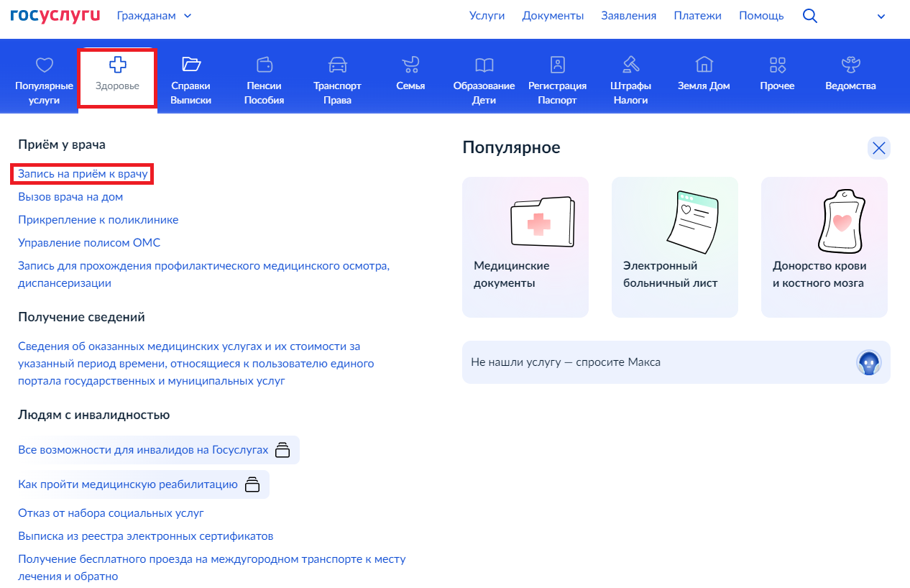910x588 pixels.
Task: Switch to Популярные услуги tab
Action: (45, 79)
